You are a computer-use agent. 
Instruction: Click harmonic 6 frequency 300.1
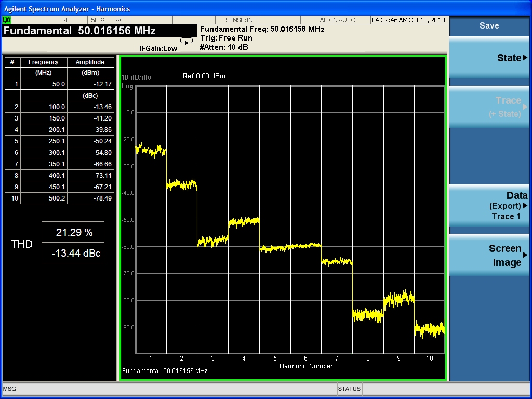44,153
